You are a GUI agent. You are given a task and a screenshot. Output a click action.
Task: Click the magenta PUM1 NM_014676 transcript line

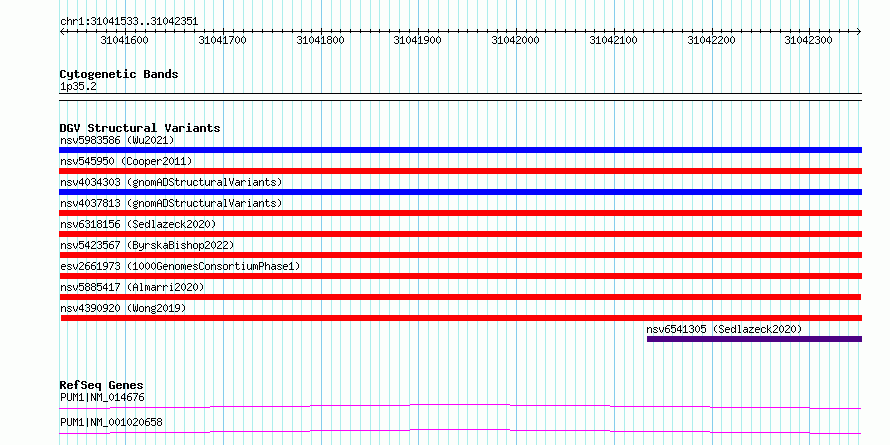[460, 406]
